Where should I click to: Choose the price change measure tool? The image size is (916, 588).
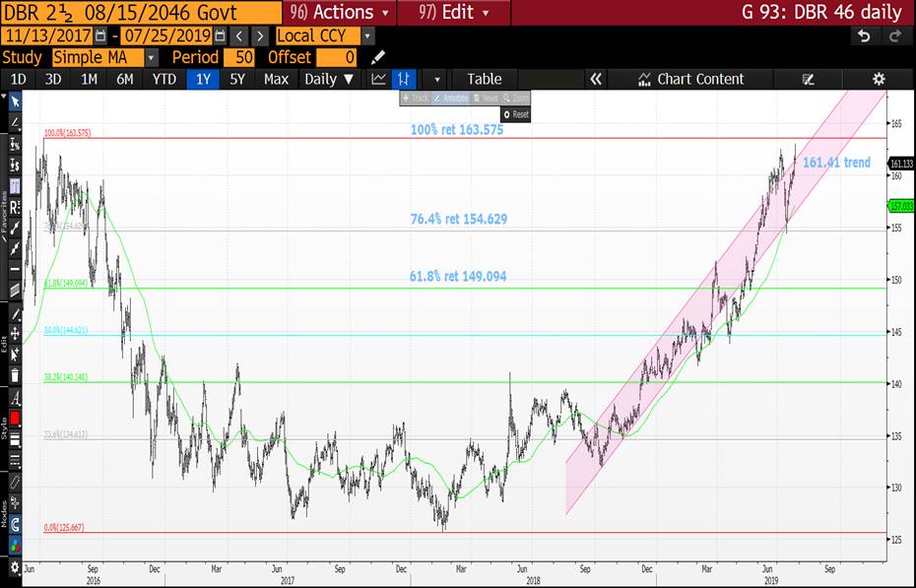tap(15, 165)
